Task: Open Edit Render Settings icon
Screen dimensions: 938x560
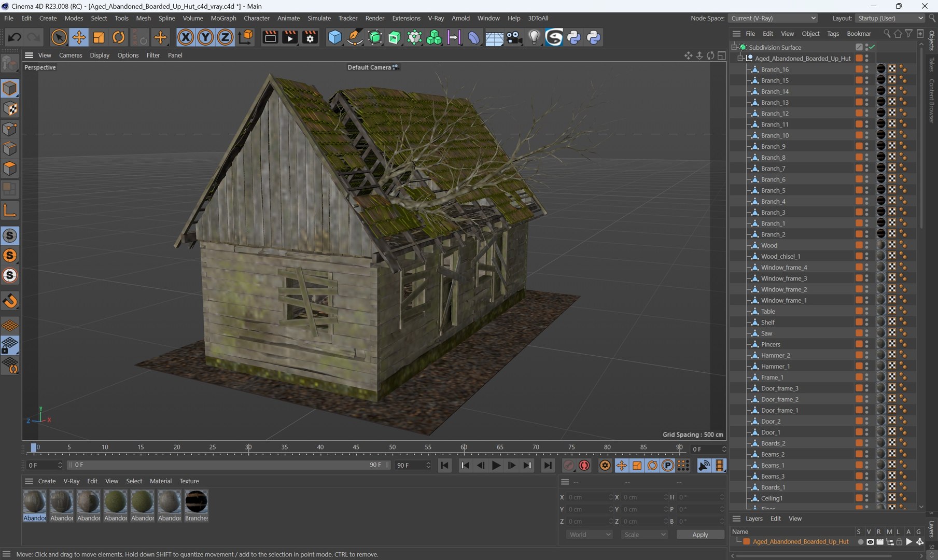Action: (x=310, y=37)
